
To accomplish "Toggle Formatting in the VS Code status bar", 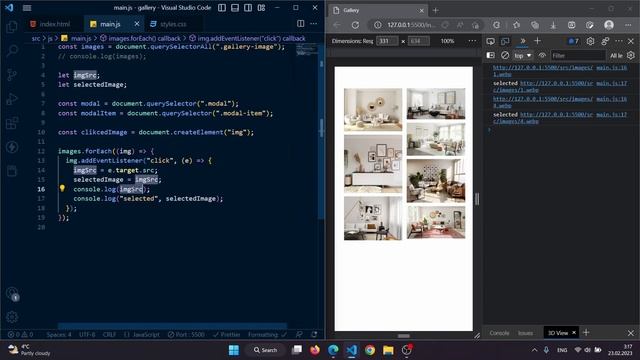I will (x=267, y=334).
